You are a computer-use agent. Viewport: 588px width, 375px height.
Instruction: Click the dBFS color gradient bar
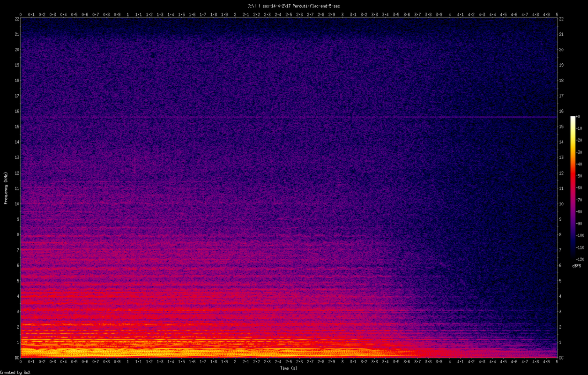coord(573,187)
